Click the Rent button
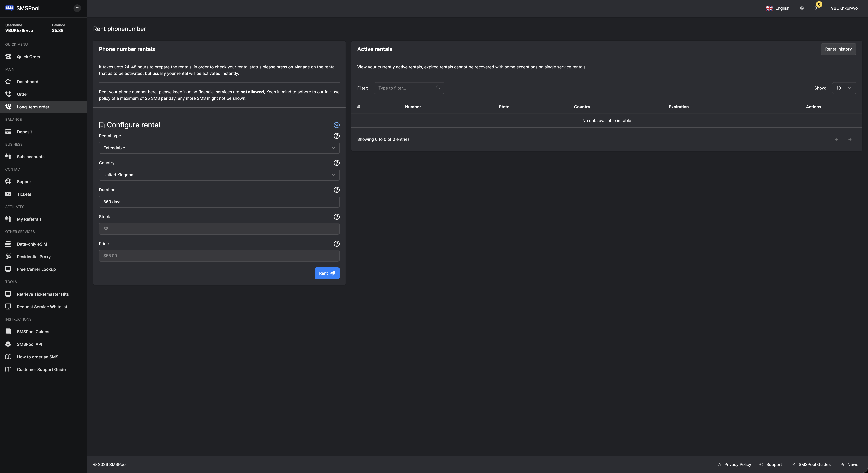The image size is (868, 473). pyautogui.click(x=327, y=273)
